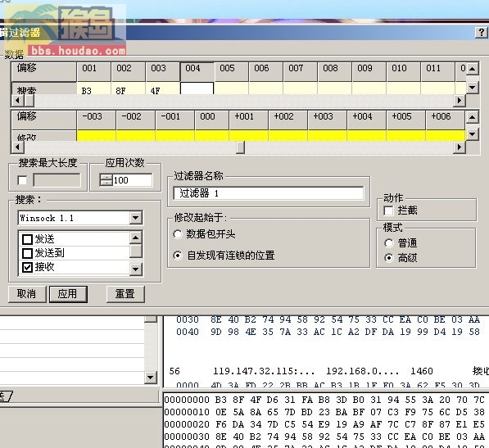Click the modify grid horizontal scrollbar thumb
The height and width of the screenshot is (448, 489).
coord(240,147)
